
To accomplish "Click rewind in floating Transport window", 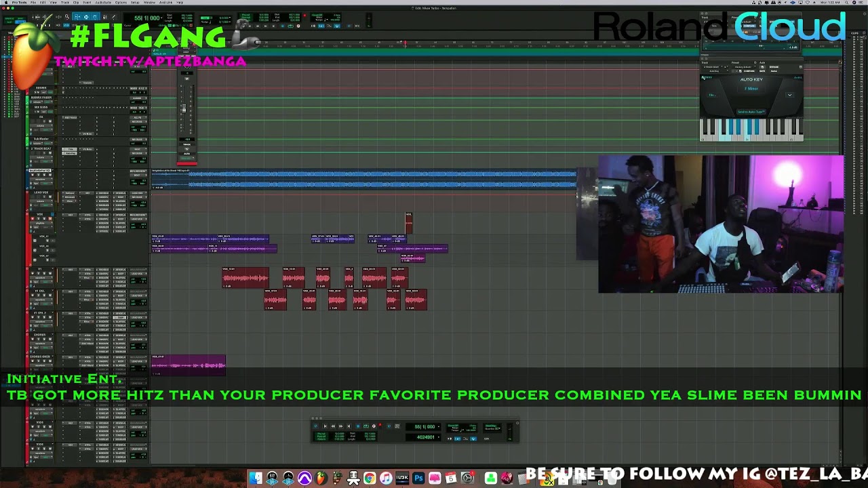I will point(333,426).
